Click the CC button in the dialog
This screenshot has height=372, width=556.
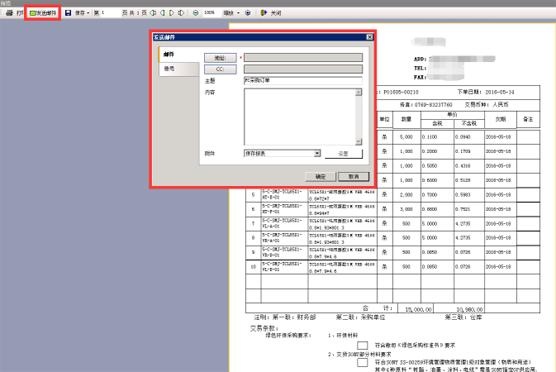[220, 69]
